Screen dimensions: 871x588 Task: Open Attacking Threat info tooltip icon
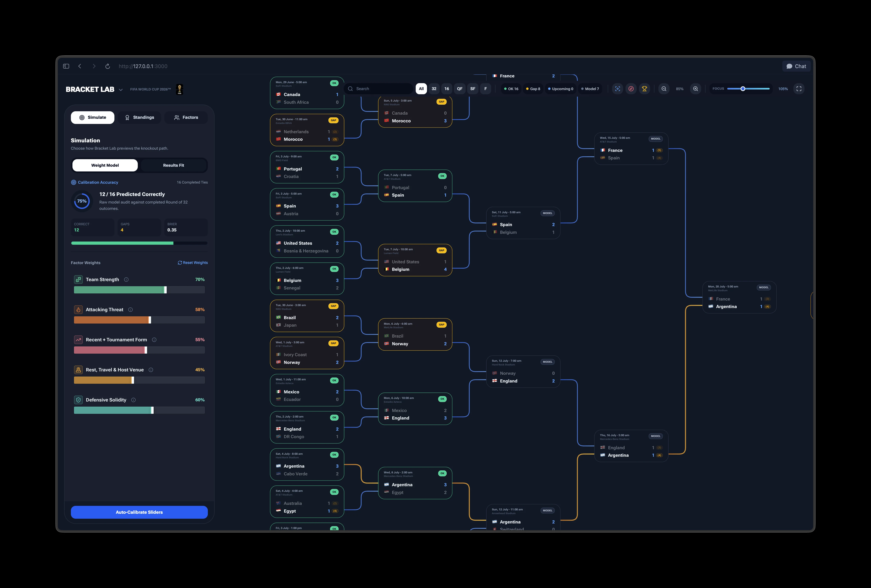(x=130, y=310)
